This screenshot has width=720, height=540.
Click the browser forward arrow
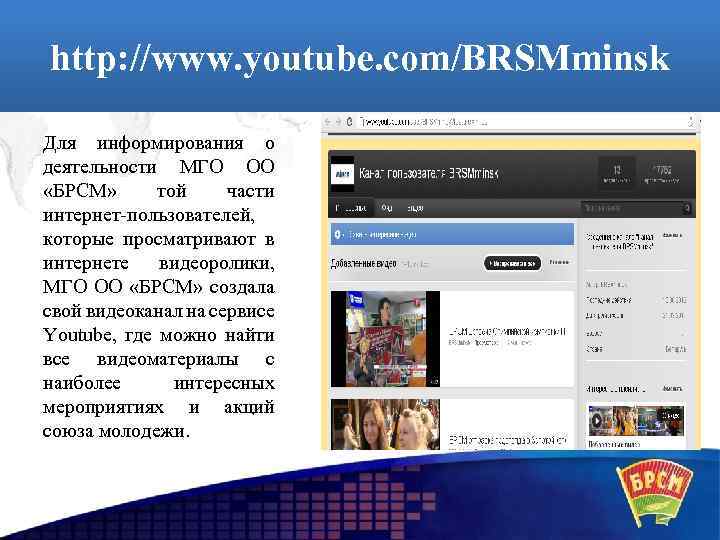pos(338,122)
